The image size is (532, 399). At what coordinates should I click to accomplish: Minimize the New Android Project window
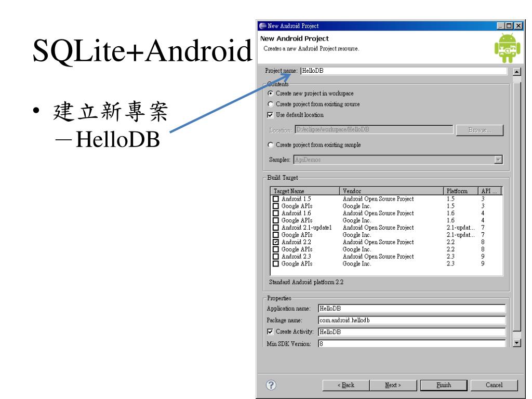[501, 26]
